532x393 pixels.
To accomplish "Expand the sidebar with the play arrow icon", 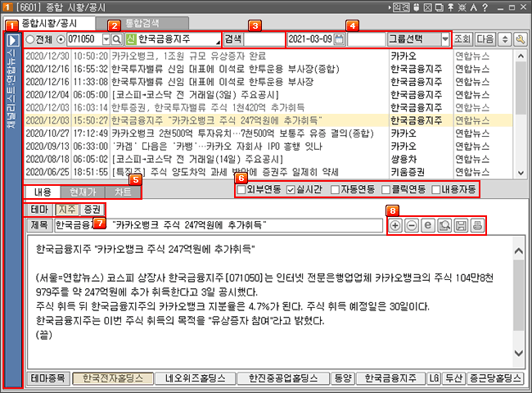I will click(13, 40).
